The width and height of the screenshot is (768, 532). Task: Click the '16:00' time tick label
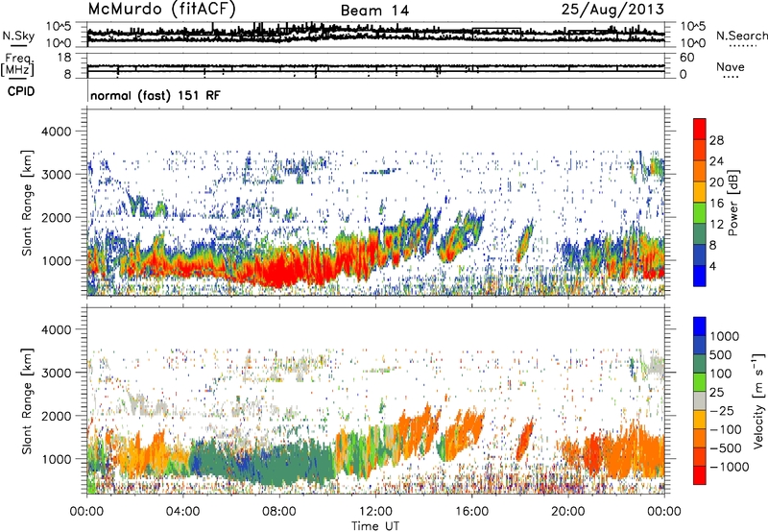pyautogui.click(x=471, y=512)
